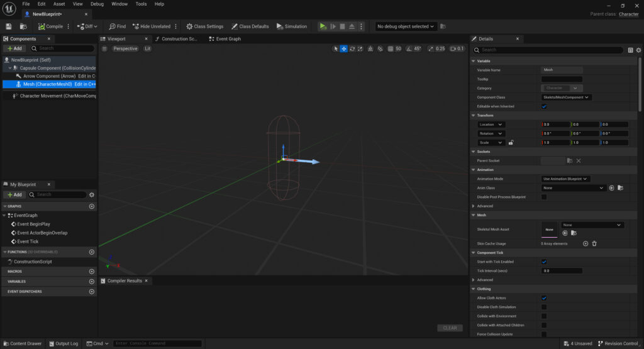
Task: Enable Disable Post Process Blueprint checkbox
Action: [544, 197]
